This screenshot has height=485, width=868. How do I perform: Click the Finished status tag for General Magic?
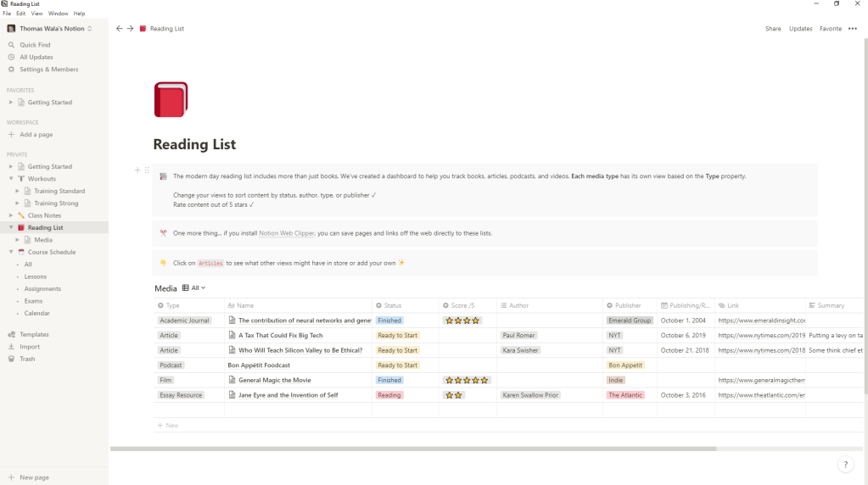coord(389,381)
